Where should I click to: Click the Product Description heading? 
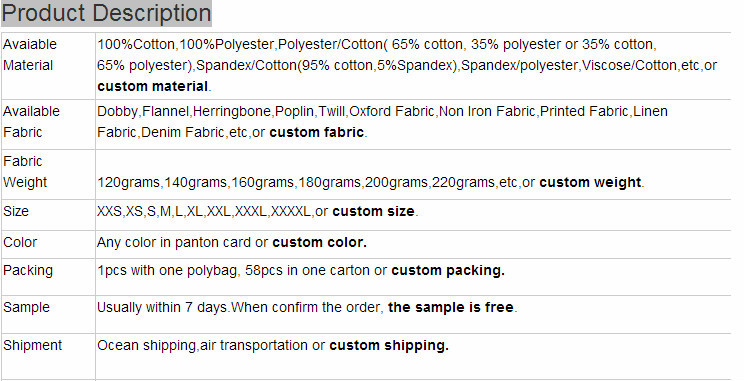[106, 13]
